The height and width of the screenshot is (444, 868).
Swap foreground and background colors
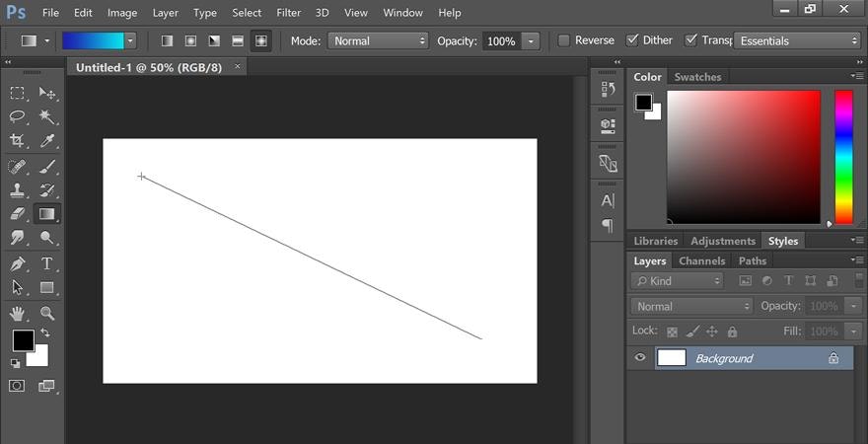[45, 333]
